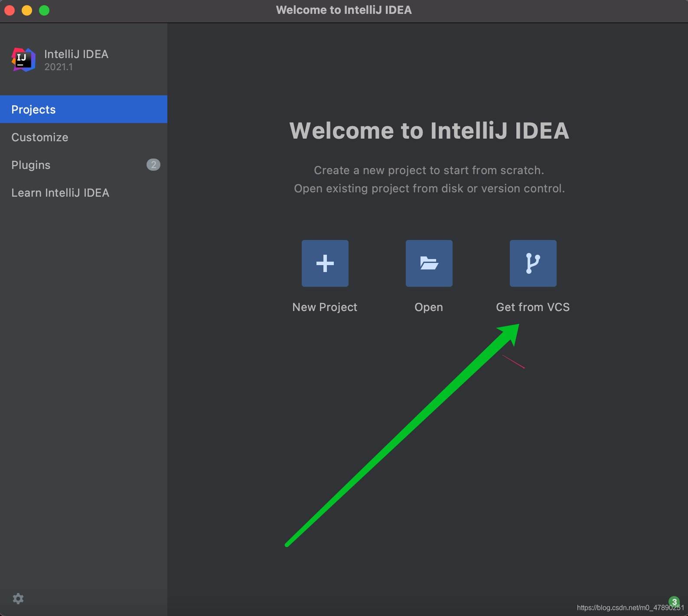Click the version text 2021.1
This screenshot has width=688, height=616.
(59, 67)
